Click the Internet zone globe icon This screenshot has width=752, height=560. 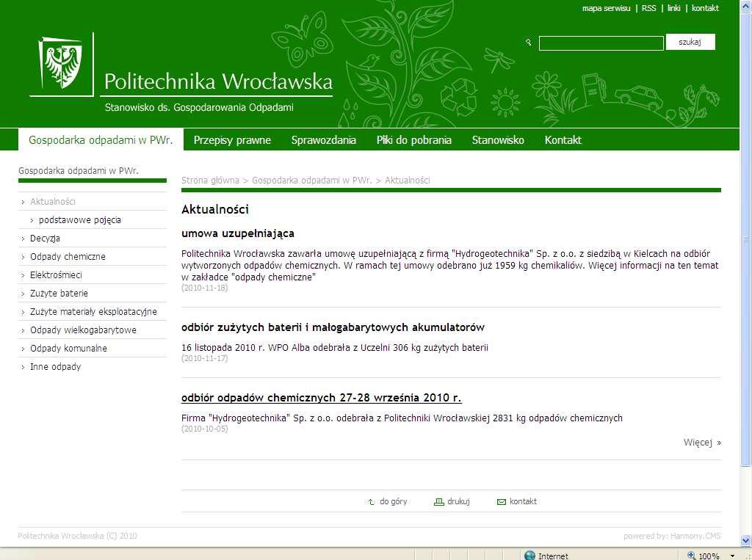(x=529, y=556)
